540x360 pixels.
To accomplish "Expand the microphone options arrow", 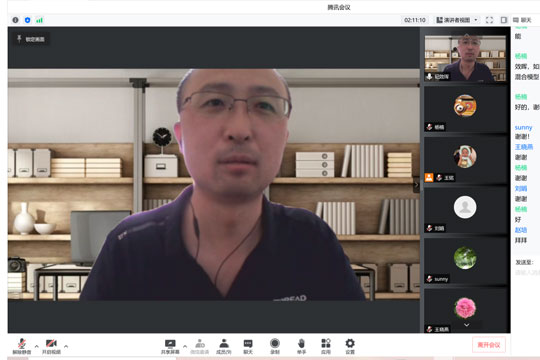I will pyautogui.click(x=37, y=346).
